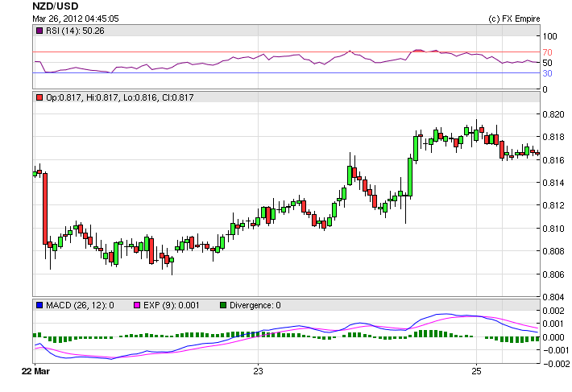The height and width of the screenshot is (392, 572).
Task: Click the 23 date axis label
Action: (x=258, y=371)
